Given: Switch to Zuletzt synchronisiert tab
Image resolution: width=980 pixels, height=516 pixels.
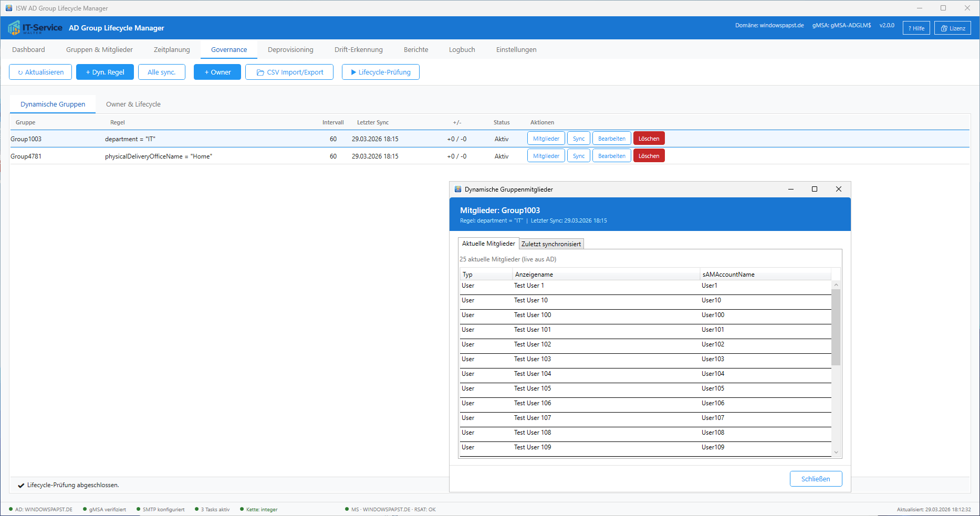Looking at the screenshot, I should [x=551, y=244].
